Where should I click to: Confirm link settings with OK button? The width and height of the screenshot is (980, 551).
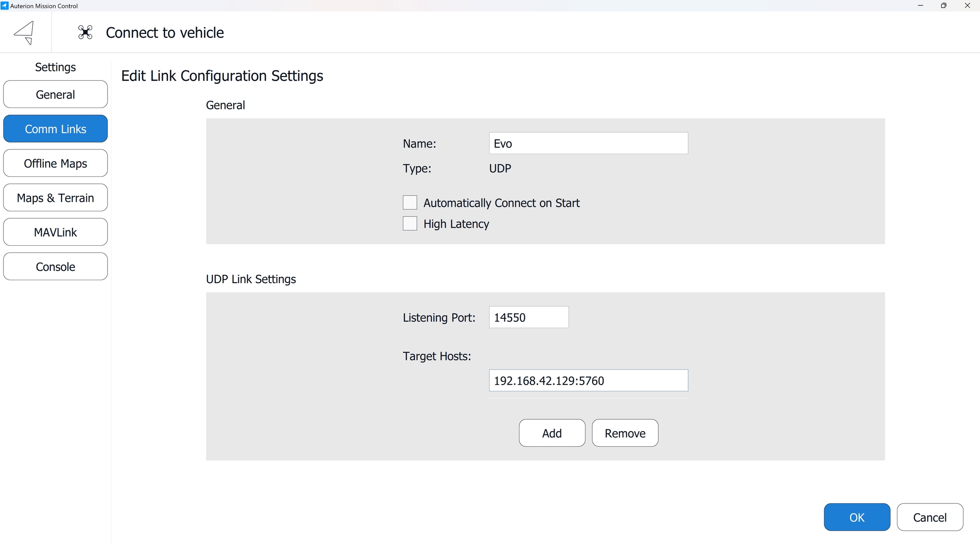pos(857,517)
